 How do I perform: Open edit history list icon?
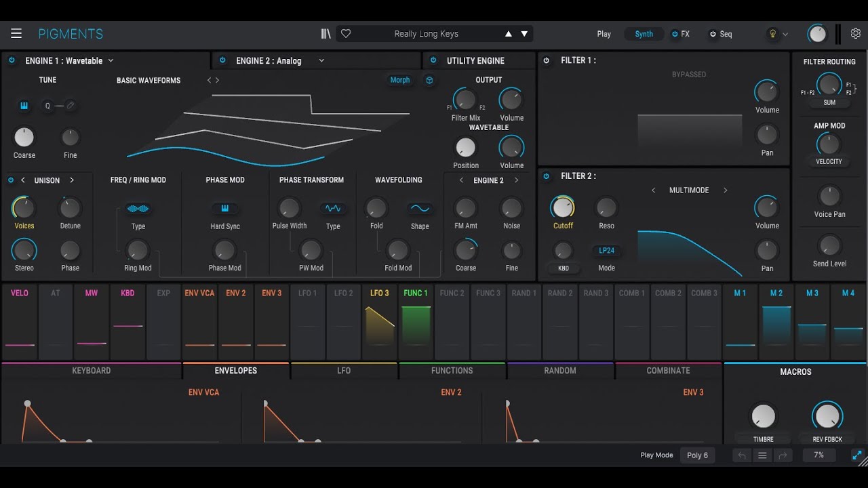tap(762, 455)
